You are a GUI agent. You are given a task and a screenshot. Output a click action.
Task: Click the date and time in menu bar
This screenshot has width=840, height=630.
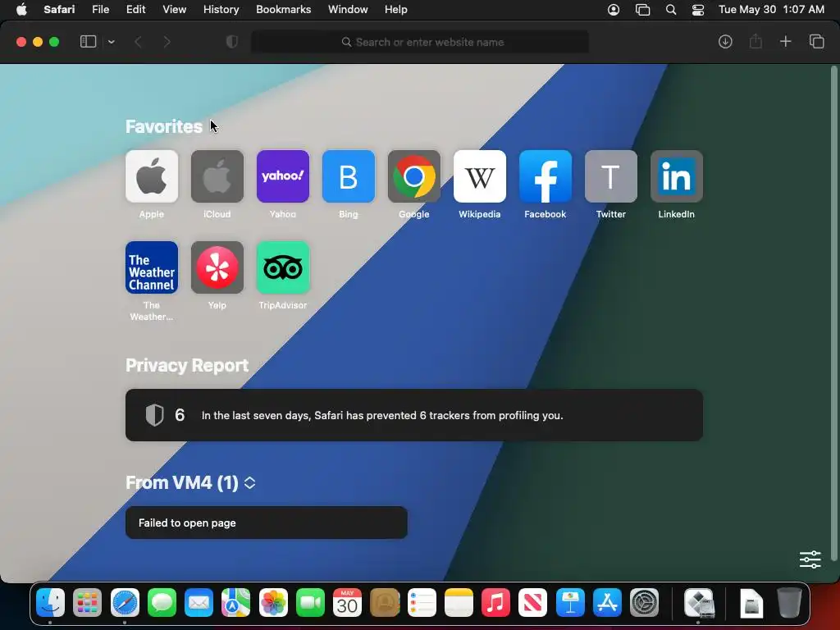click(771, 10)
